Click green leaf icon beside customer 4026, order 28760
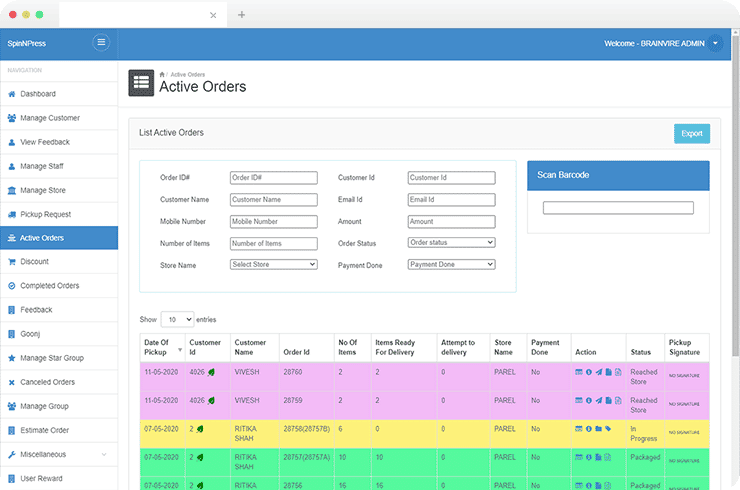Viewport: 740px width, 490px height. (x=211, y=372)
